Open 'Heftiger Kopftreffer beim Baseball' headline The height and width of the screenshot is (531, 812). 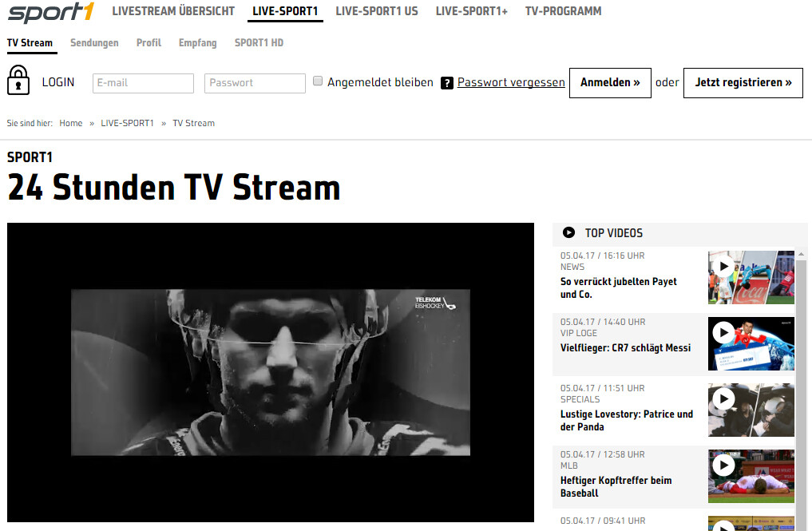pos(616,487)
